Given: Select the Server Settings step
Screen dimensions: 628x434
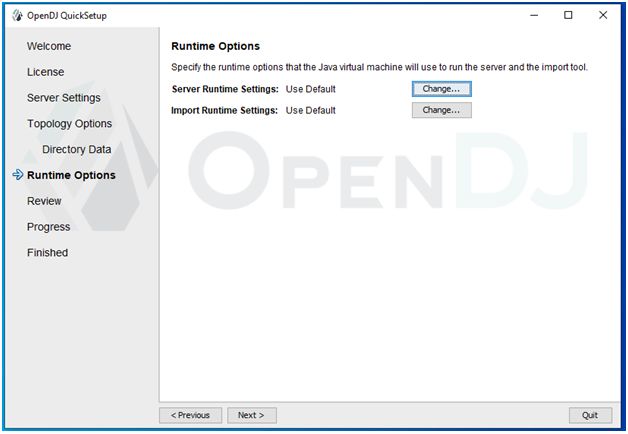Looking at the screenshot, I should click(64, 98).
